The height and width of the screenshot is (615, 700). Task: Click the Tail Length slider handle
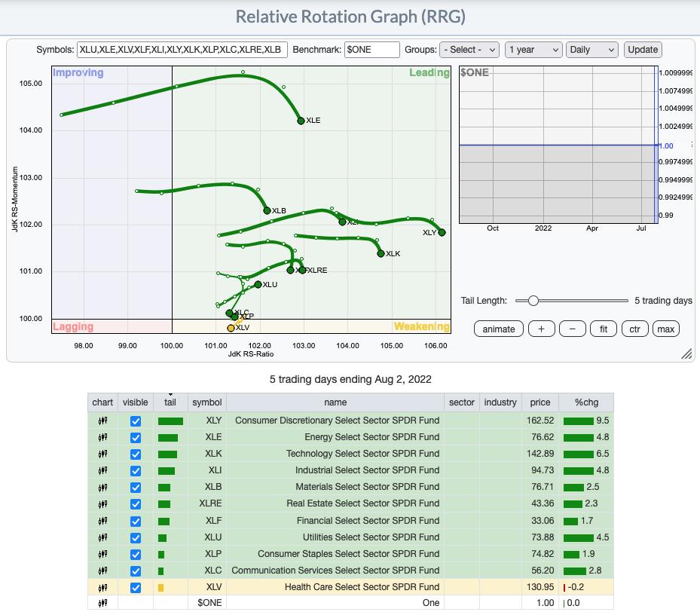[533, 301]
